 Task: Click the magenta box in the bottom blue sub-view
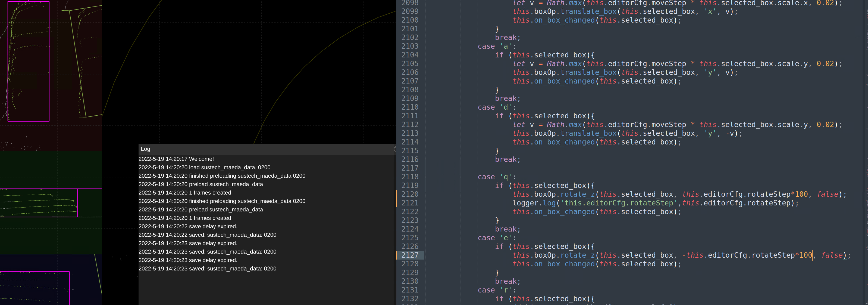(x=35, y=288)
